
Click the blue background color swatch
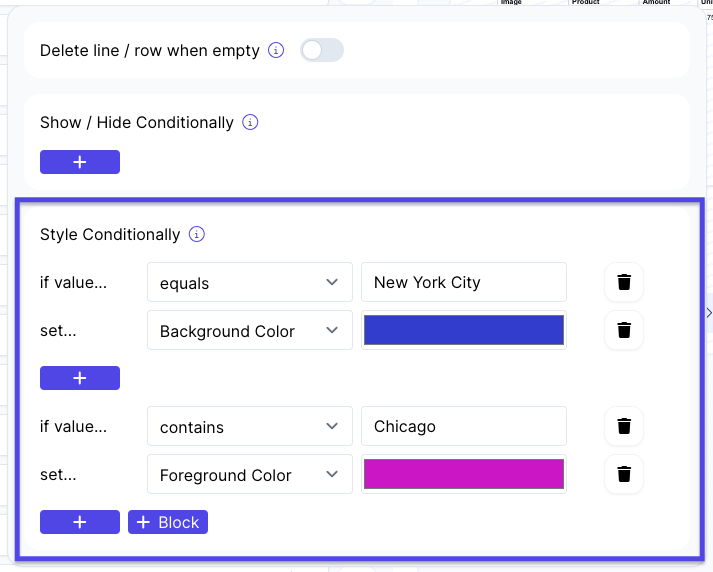464,330
